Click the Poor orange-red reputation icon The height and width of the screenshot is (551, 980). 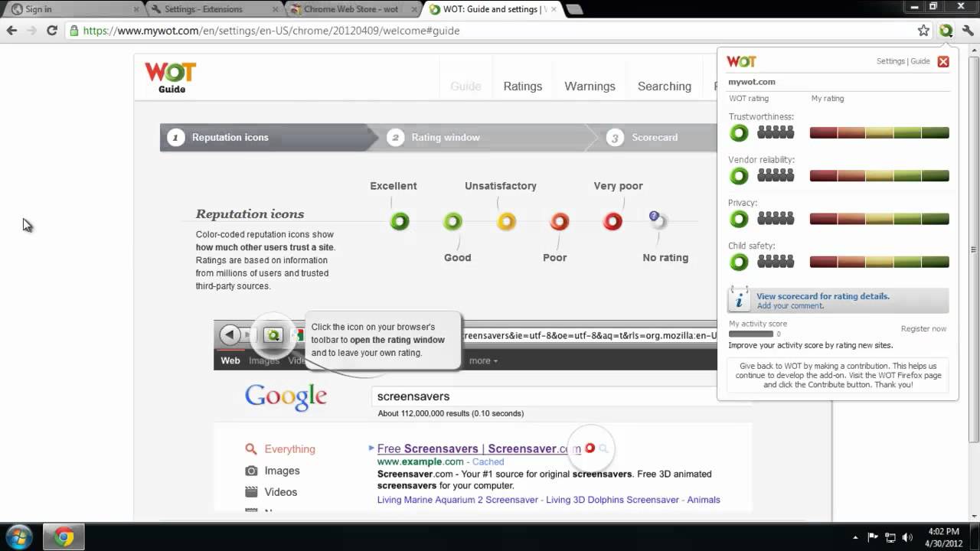[560, 222]
